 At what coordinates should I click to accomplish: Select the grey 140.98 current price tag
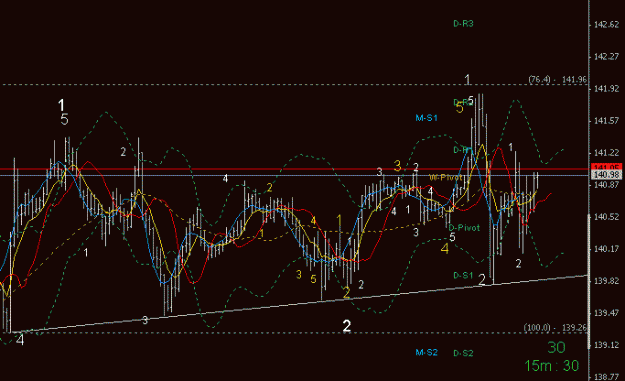coord(606,175)
